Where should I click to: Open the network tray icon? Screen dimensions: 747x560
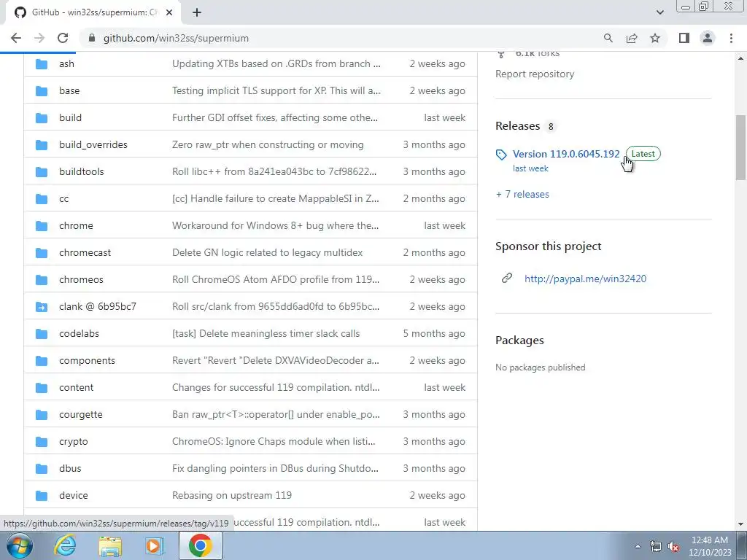click(x=656, y=547)
